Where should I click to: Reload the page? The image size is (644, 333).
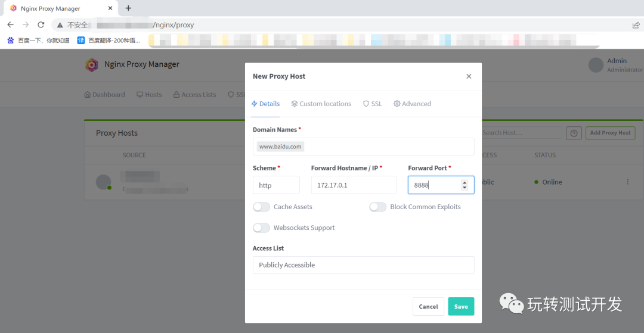(x=41, y=25)
